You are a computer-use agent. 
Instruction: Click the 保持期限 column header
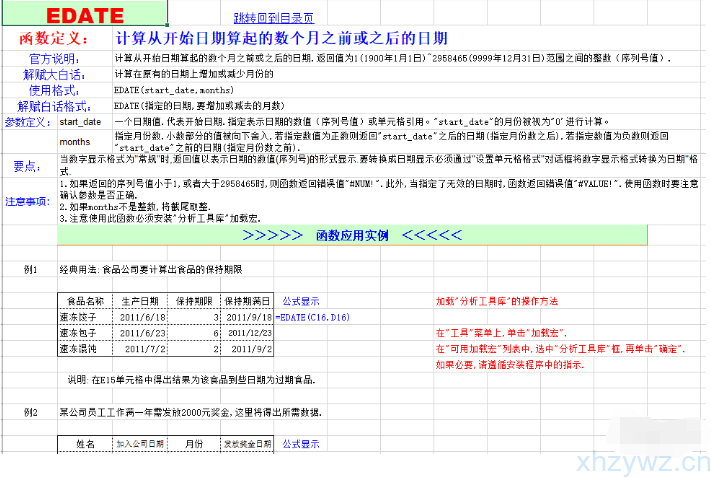[194, 301]
